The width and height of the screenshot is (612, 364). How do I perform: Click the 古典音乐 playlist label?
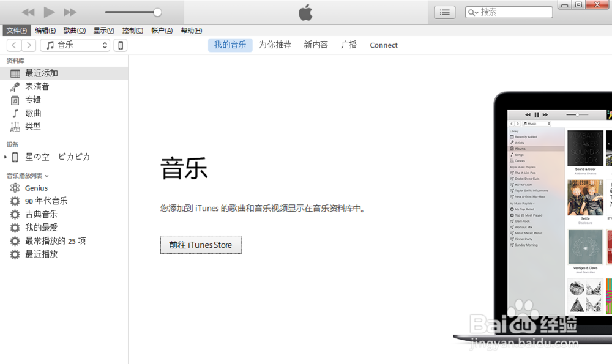click(42, 214)
